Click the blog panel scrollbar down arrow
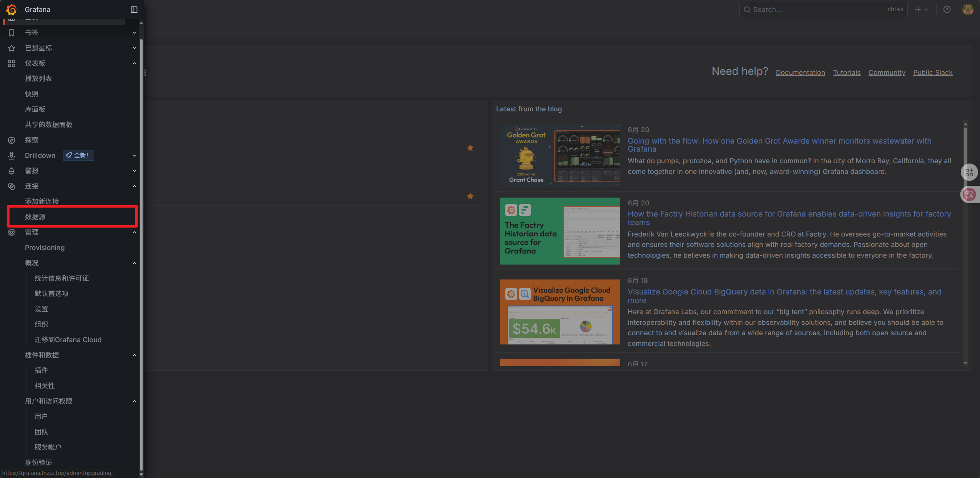 [x=965, y=363]
